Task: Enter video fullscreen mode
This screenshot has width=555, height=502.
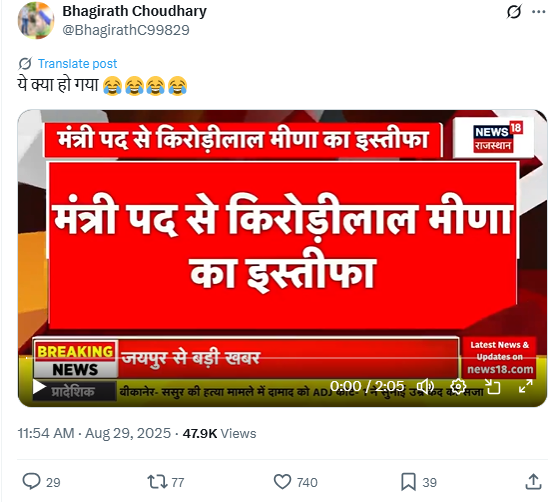Action: click(526, 387)
